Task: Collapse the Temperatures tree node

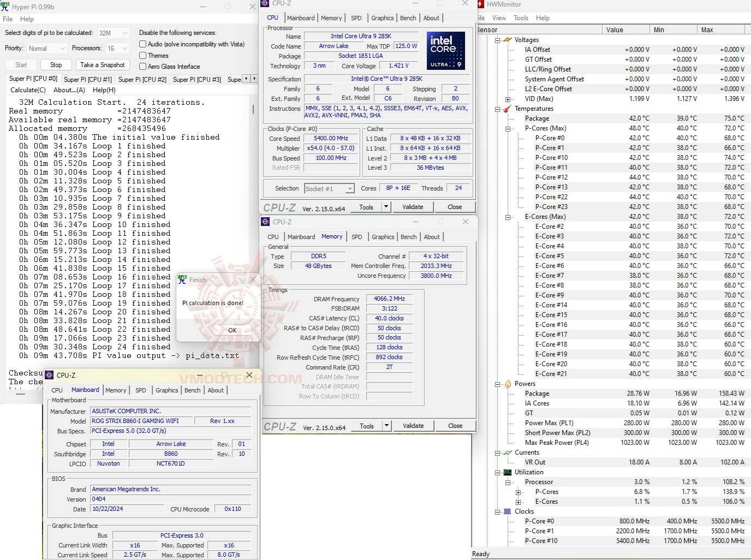Action: (x=497, y=109)
